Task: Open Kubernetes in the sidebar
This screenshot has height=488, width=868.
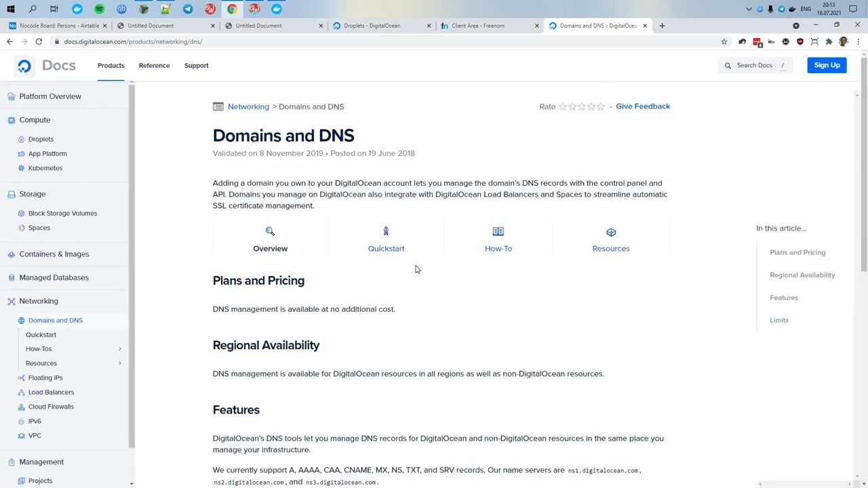Action: coord(45,168)
